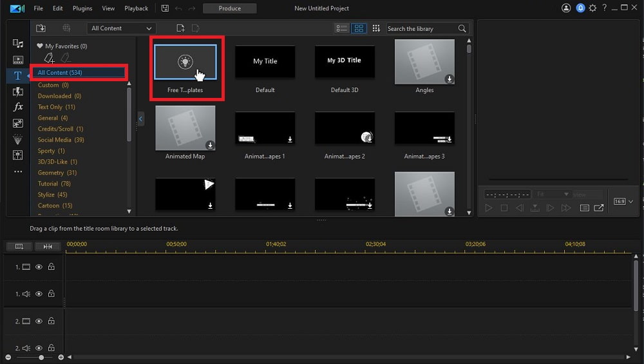Open the Project Room sidebar icon
This screenshot has width=644, height=364.
pos(18,60)
